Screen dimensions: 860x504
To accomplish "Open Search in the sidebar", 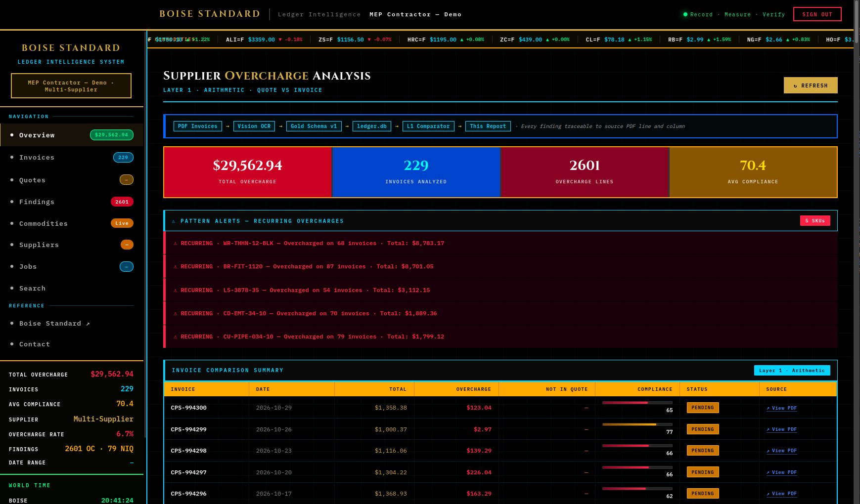I will coord(72,288).
